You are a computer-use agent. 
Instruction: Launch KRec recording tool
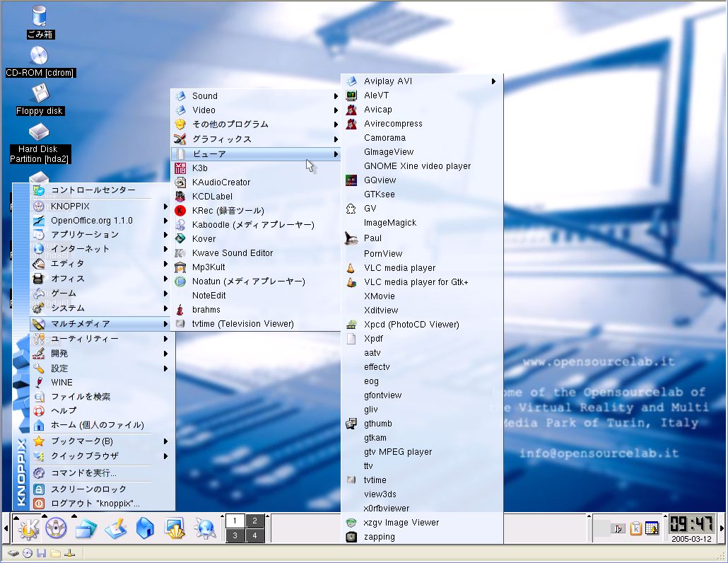(x=255, y=211)
